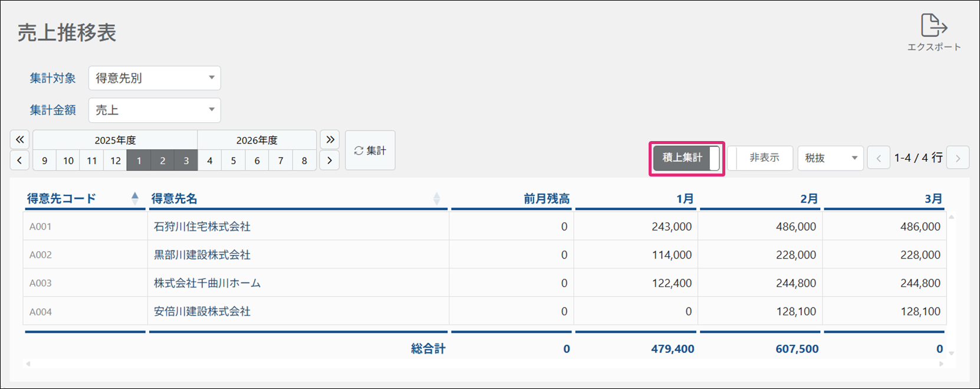980x389 pixels.
Task: Jump forward with double-right arrow button
Action: [x=330, y=140]
